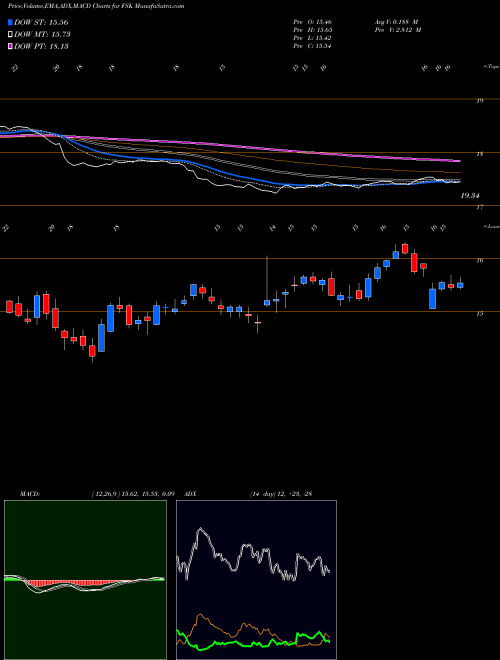Click the ADX panel heading
This screenshot has height=660, width=500.
coord(191,494)
